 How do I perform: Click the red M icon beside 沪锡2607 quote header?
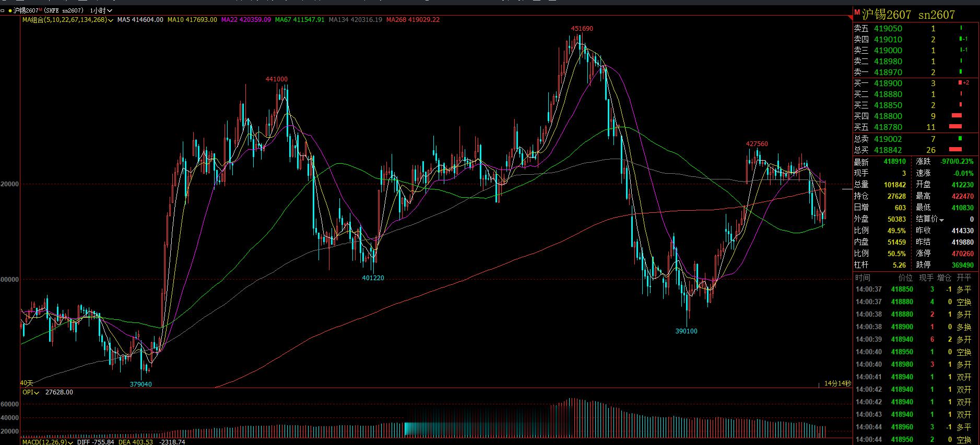coord(857,13)
